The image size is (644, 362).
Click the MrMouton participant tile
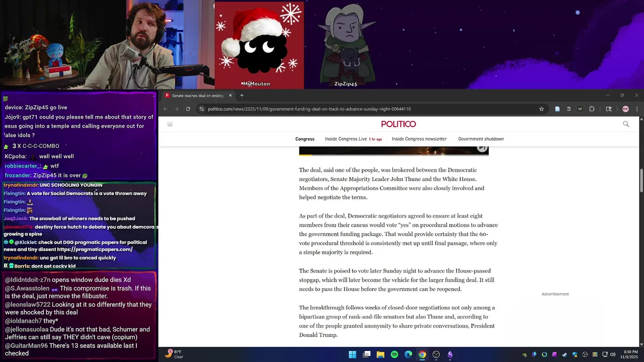pos(259,45)
